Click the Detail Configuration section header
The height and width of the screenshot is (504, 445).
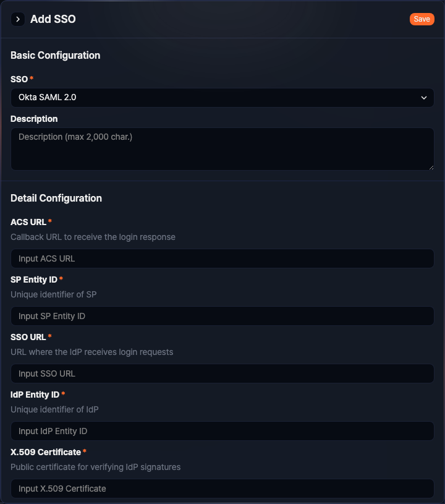pos(56,198)
